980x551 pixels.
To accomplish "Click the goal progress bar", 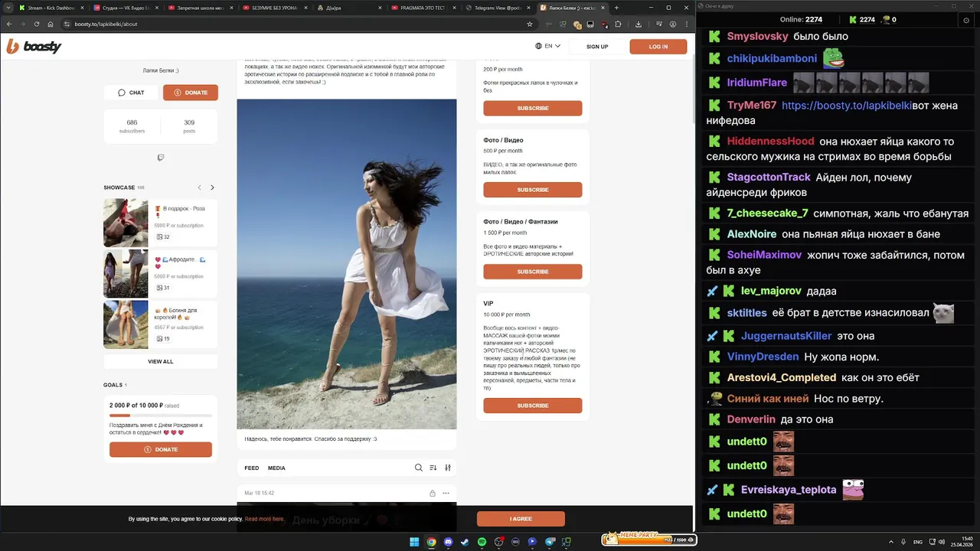I will pos(161,415).
